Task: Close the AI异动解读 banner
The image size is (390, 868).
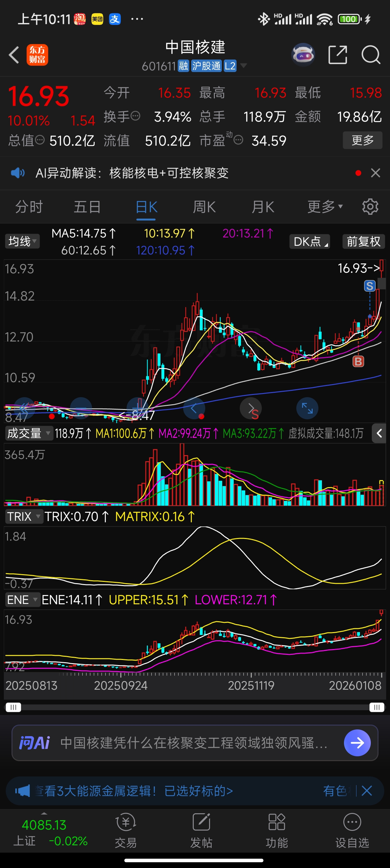Action: (x=376, y=173)
